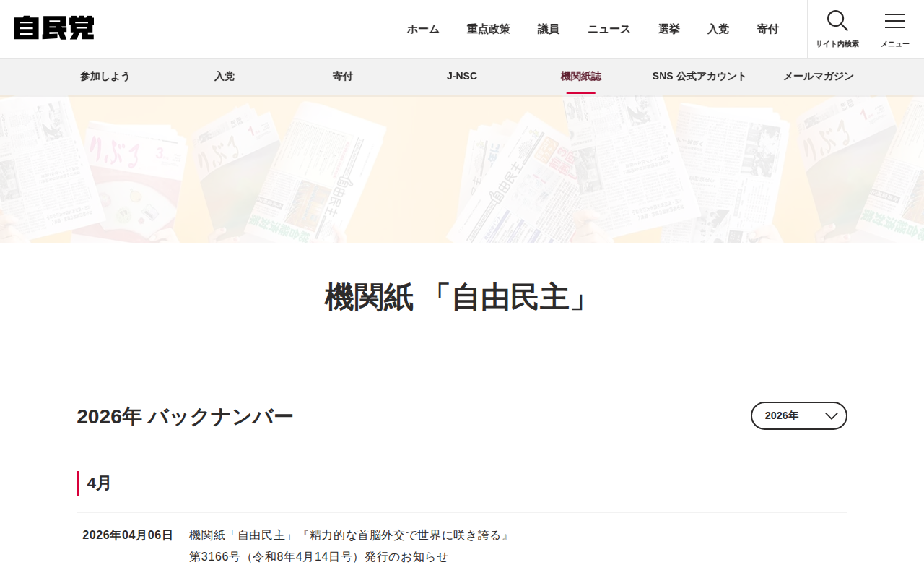The image size is (924, 578).
Task: Open 議員 in top navigation
Action: tap(549, 29)
